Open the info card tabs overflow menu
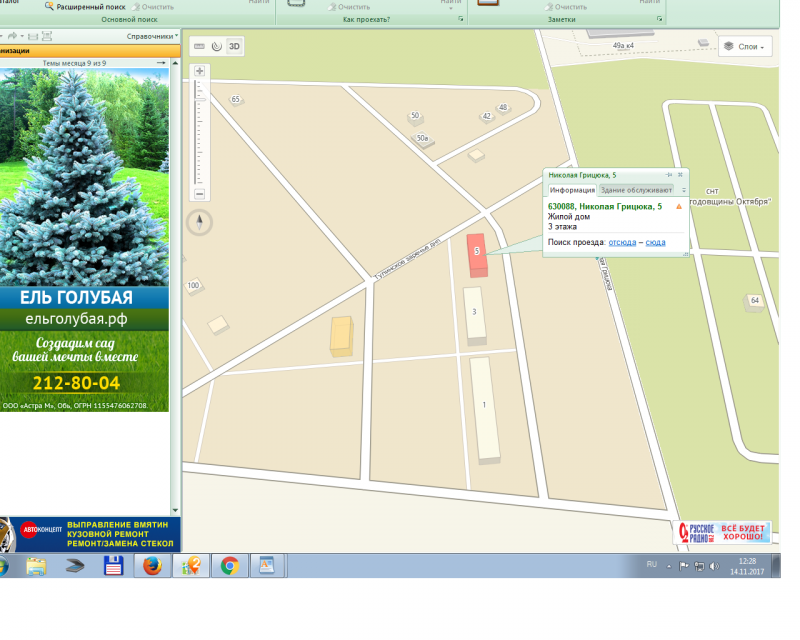Image resolution: width=800 pixels, height=640 pixels. tap(684, 190)
